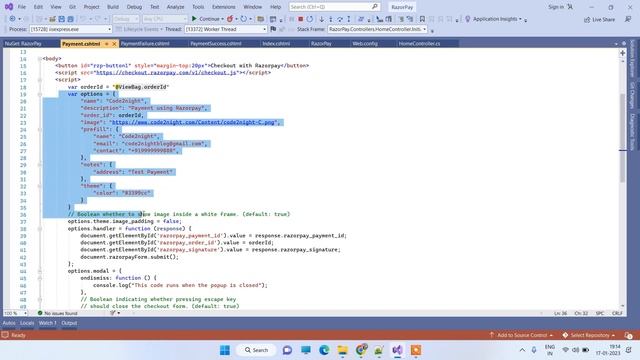This screenshot has width=640, height=360.
Task: Open the editor tabs overflow dropdown
Action: click(616, 44)
